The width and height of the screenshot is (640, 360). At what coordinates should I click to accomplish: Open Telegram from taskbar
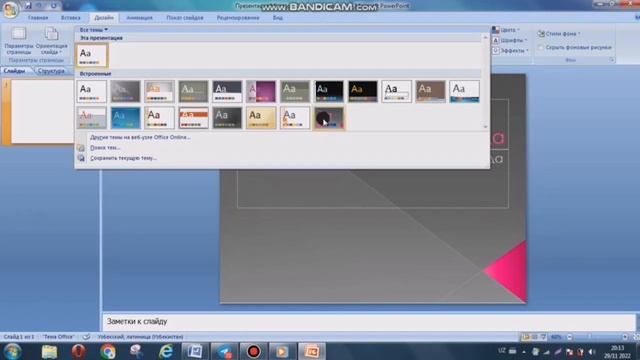coord(224,351)
